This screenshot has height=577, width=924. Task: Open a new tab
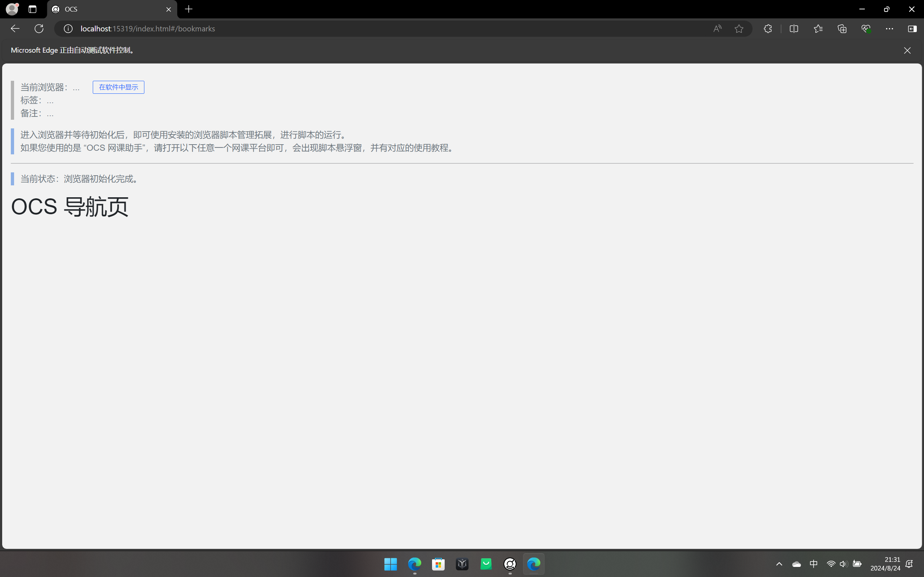point(189,9)
